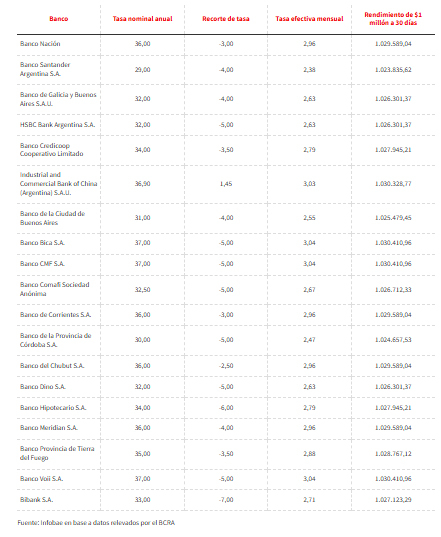This screenshot has height=537, width=441.
Task: Click HSBC Bank Argentina S.A. name
Action: (x=58, y=125)
